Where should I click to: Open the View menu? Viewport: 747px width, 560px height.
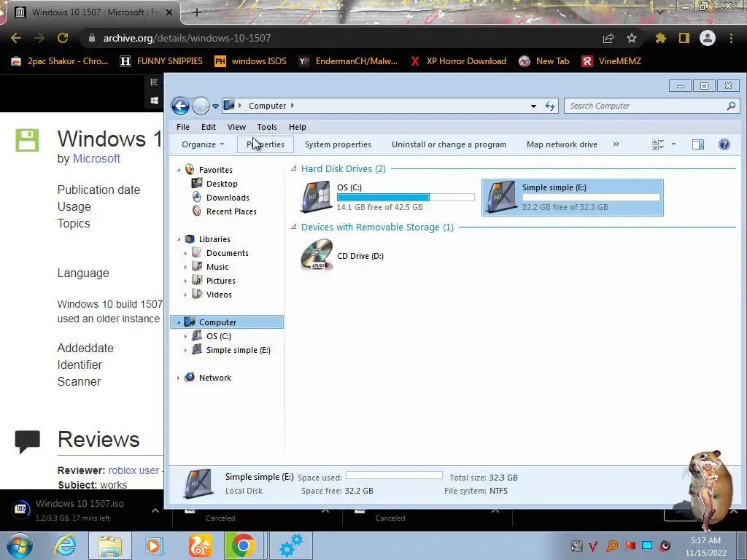coord(236,127)
